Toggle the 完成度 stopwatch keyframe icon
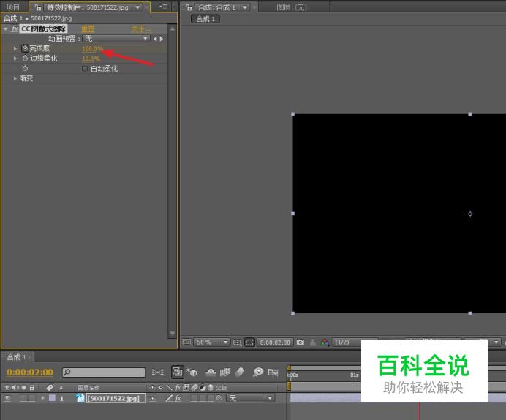The height and width of the screenshot is (420, 506). pos(25,48)
